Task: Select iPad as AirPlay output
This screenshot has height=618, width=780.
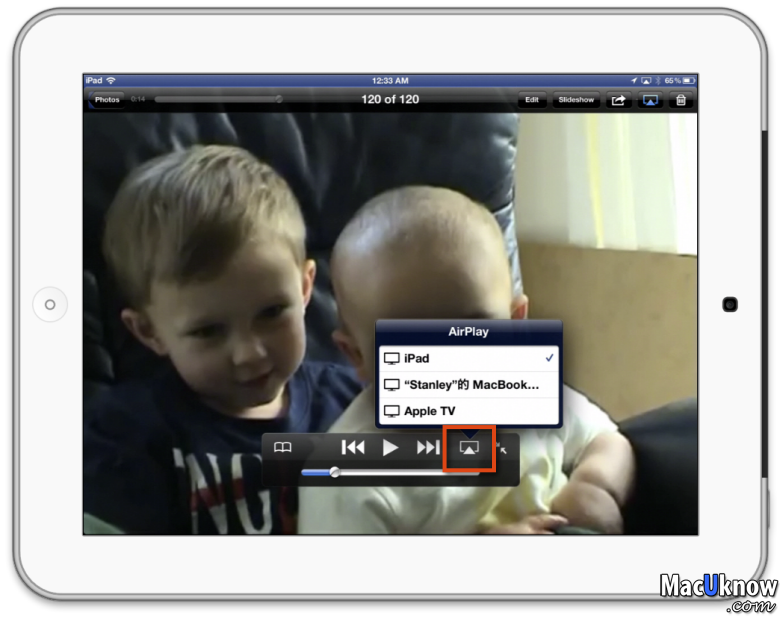Action: click(x=468, y=358)
